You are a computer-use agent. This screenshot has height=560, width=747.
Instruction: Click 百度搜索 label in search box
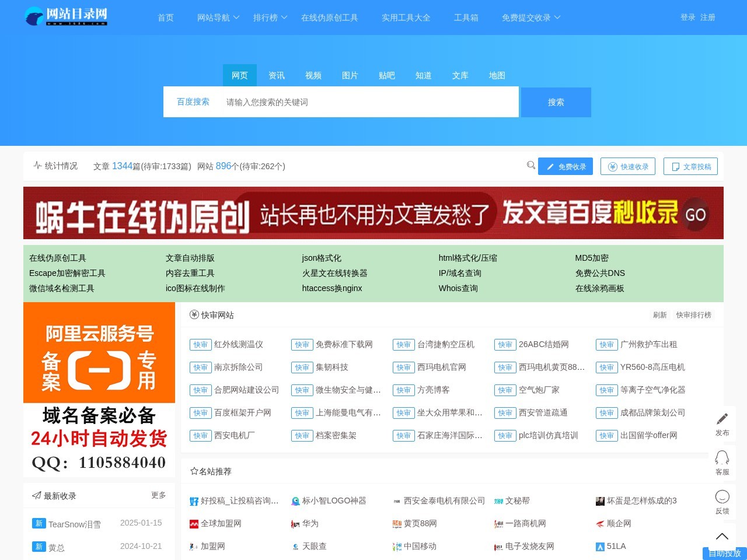[193, 102]
